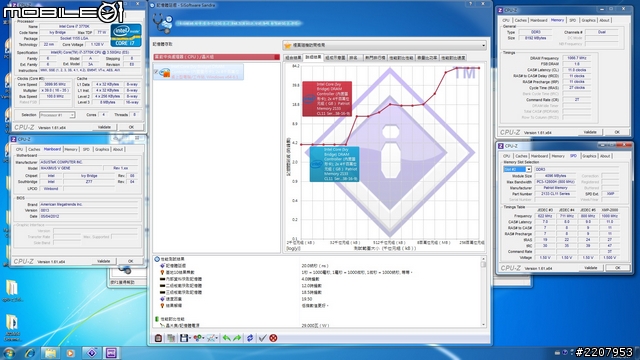Screen dimensions: 640x360
Task: Toggle the checkbox beside the processor result entry
Action: click(x=156, y=72)
